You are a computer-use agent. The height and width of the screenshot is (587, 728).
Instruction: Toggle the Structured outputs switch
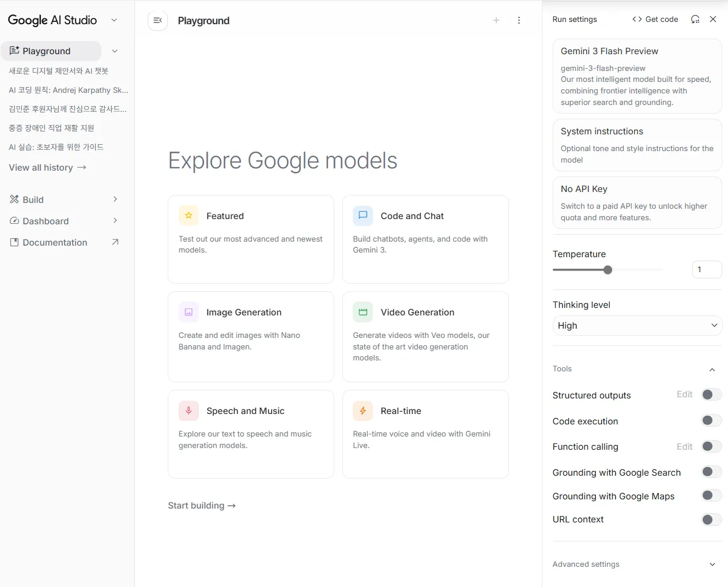point(711,395)
